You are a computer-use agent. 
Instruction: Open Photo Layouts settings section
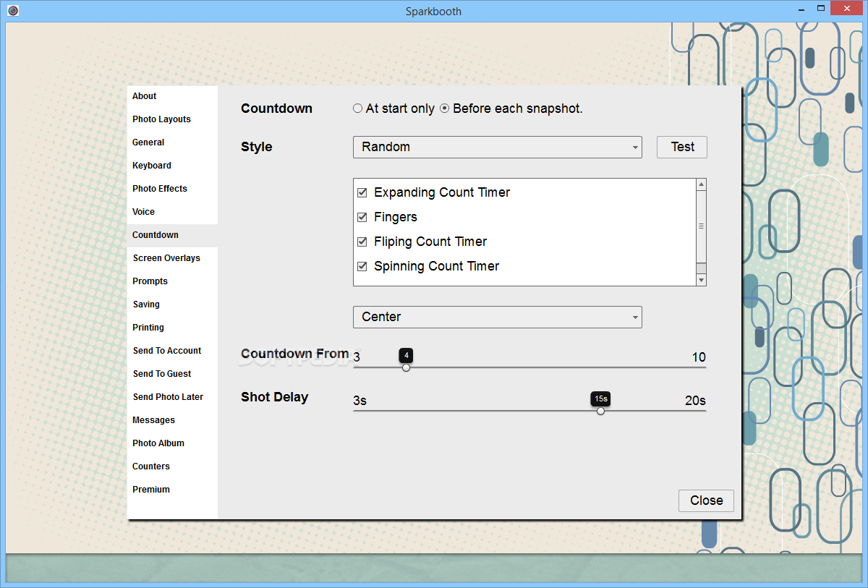click(172, 119)
